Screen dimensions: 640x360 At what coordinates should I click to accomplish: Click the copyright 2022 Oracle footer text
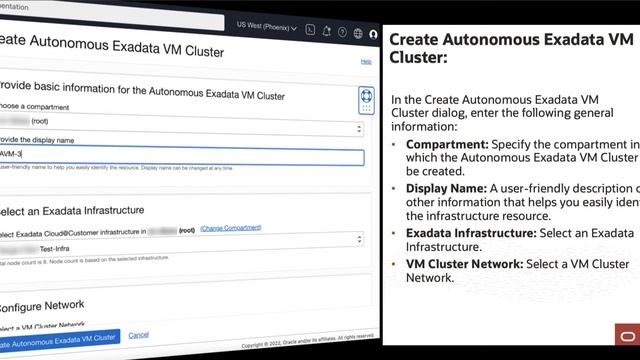[307, 341]
